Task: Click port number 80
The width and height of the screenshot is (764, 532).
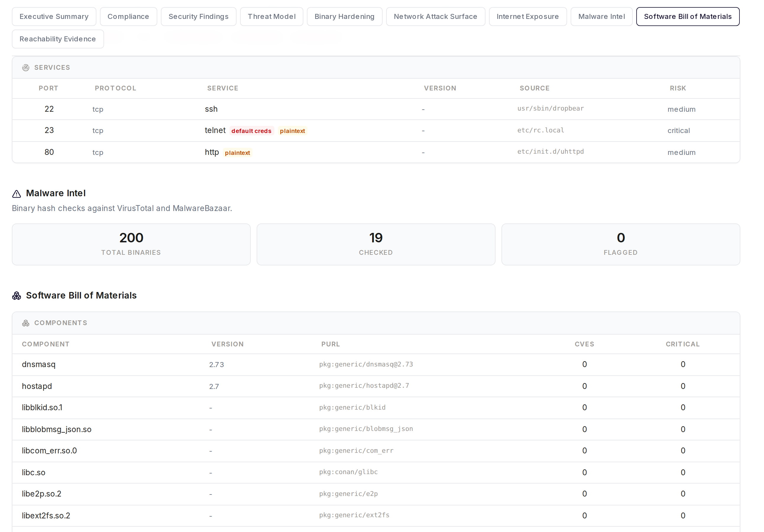Action: (x=49, y=153)
